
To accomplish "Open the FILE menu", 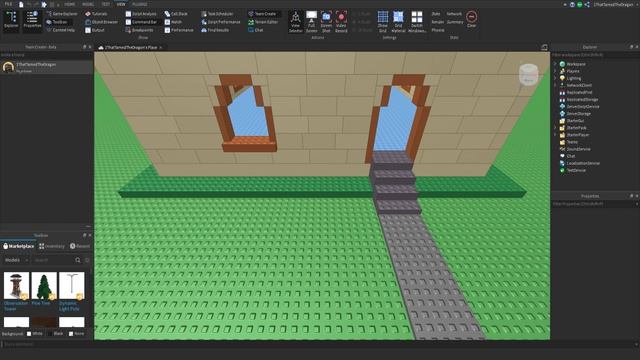I will click(8, 4).
